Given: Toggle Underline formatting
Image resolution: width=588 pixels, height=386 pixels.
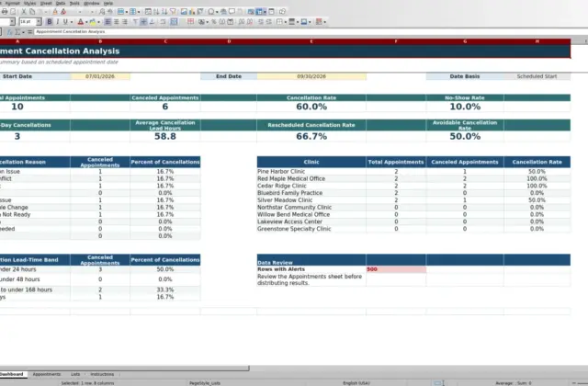Looking at the screenshot, I should point(65,22).
